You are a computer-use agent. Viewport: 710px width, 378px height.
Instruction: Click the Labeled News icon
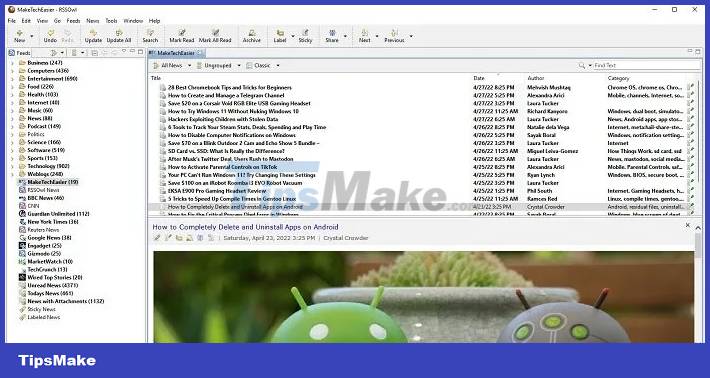point(22,317)
